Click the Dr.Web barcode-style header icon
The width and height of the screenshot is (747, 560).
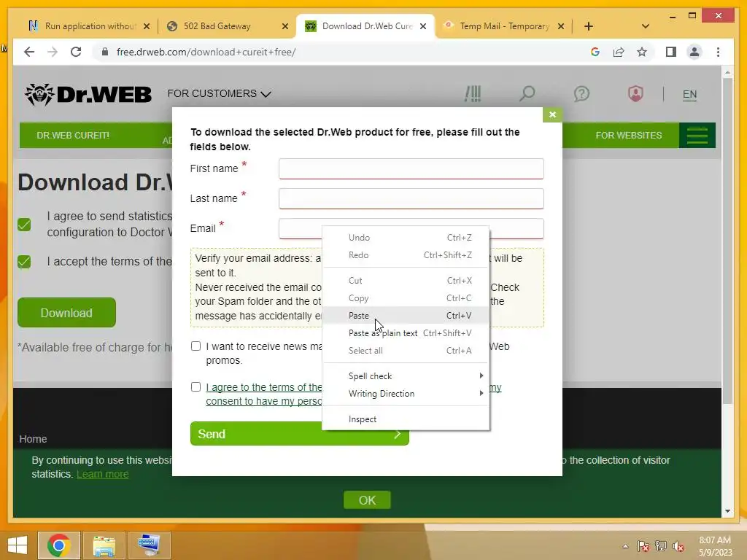473,94
